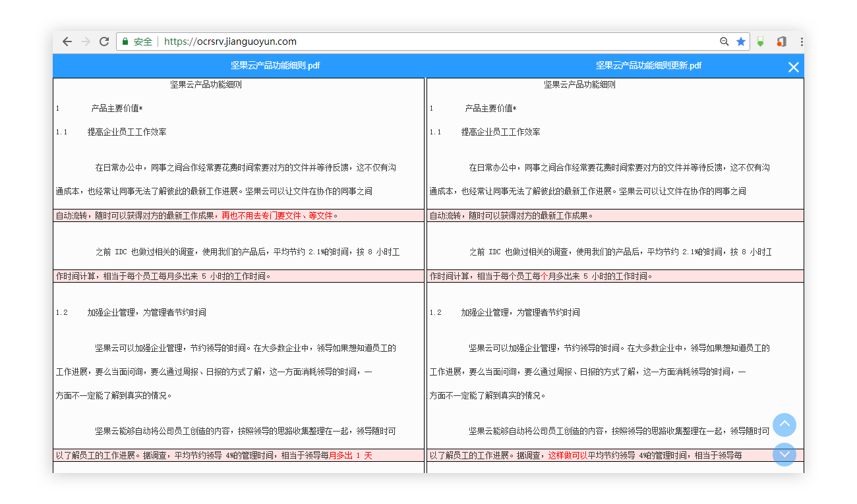The height and width of the screenshot is (504, 857).
Task: Reload the page with refresh icon
Action: (104, 42)
